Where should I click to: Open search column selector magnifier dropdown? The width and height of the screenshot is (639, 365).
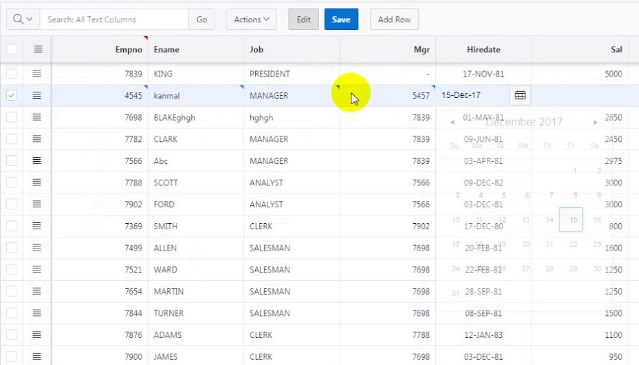23,19
